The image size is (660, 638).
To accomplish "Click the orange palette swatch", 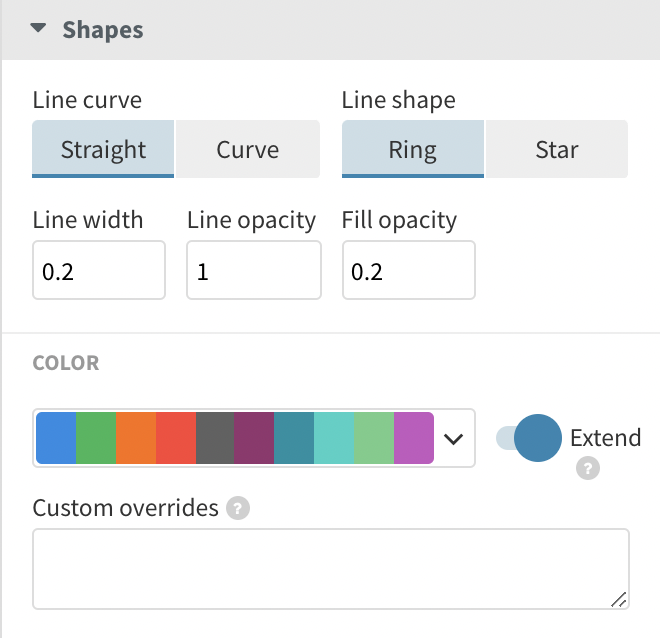I will click(136, 438).
